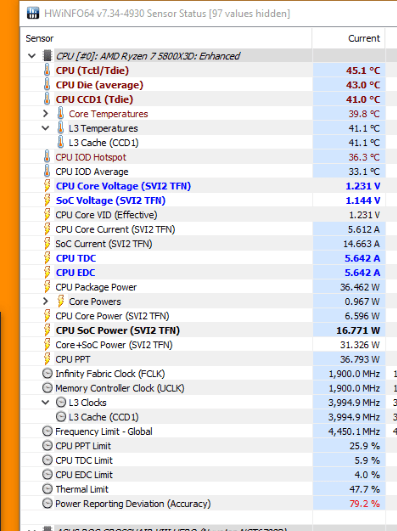Click the clock icon next to Memory Controller Clock
Screen dimensions: 397x531
[x=47, y=388]
